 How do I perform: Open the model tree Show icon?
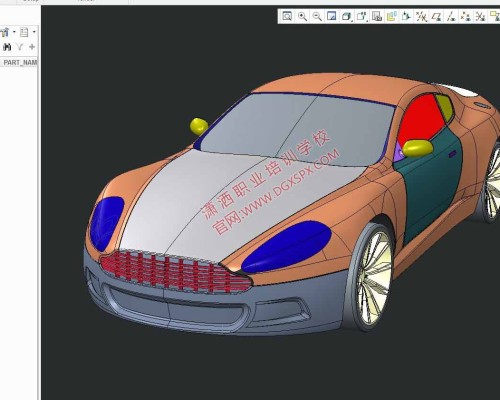click(5, 32)
